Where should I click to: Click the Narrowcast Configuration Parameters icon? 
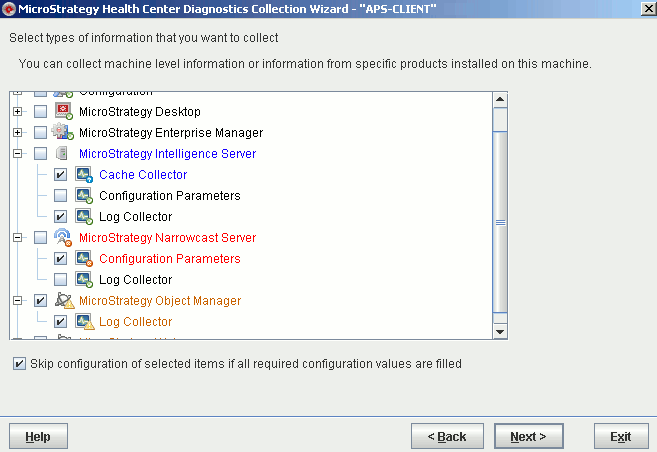click(84, 259)
